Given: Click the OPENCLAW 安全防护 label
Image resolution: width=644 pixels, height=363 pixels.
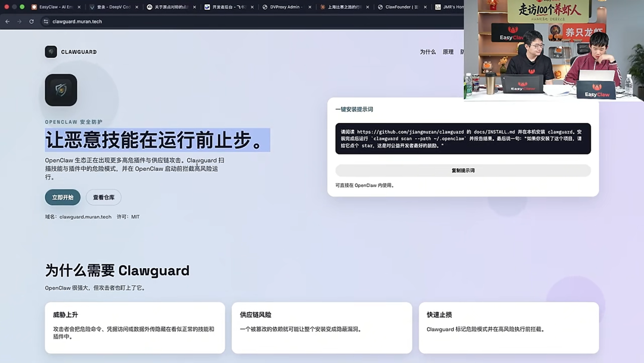Looking at the screenshot, I should point(74,122).
